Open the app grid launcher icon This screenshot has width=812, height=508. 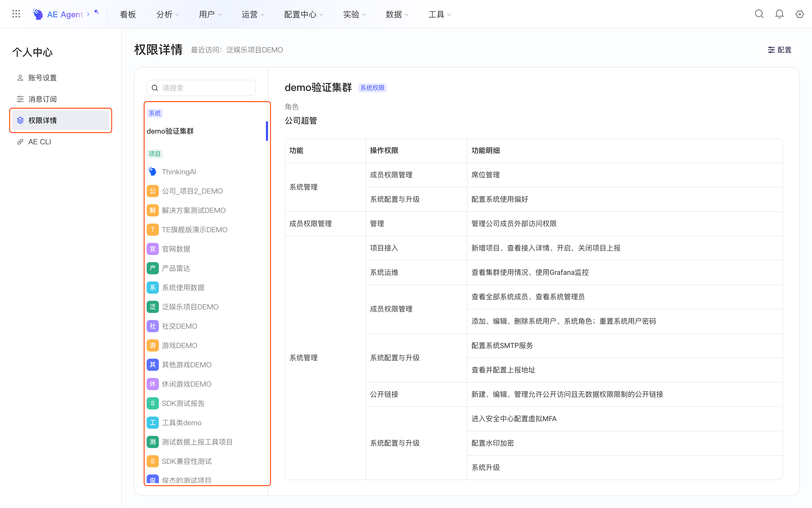point(16,14)
